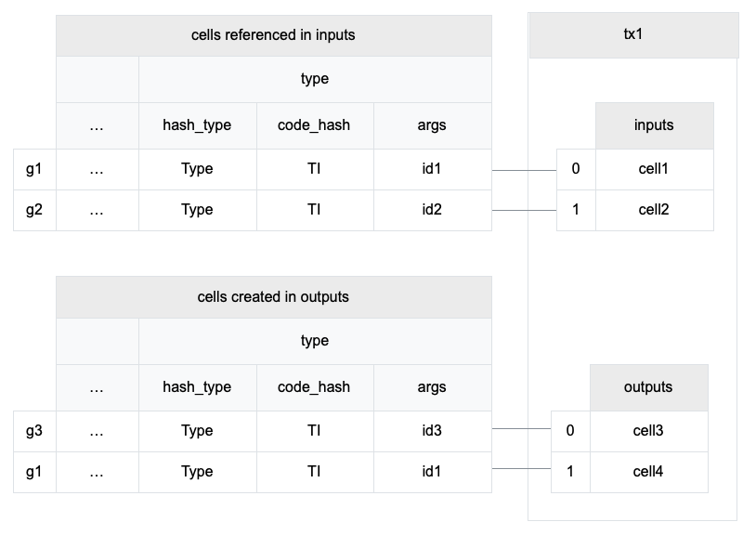Select cell4 in the outputs list
756x535 pixels.
click(x=648, y=472)
